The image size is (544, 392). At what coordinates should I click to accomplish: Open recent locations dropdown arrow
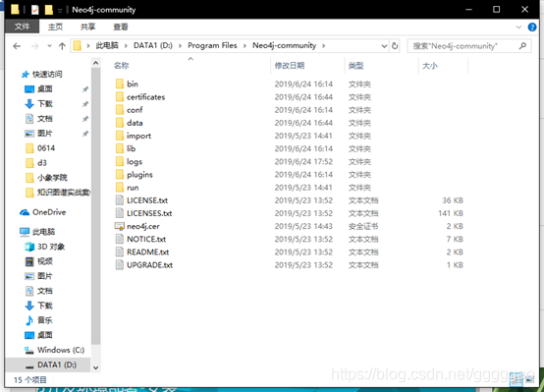point(49,46)
